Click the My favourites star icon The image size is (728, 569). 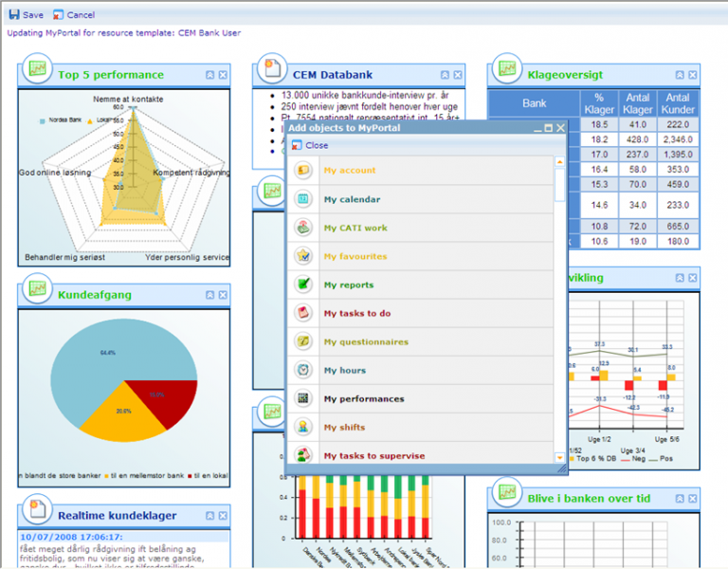coord(303,256)
